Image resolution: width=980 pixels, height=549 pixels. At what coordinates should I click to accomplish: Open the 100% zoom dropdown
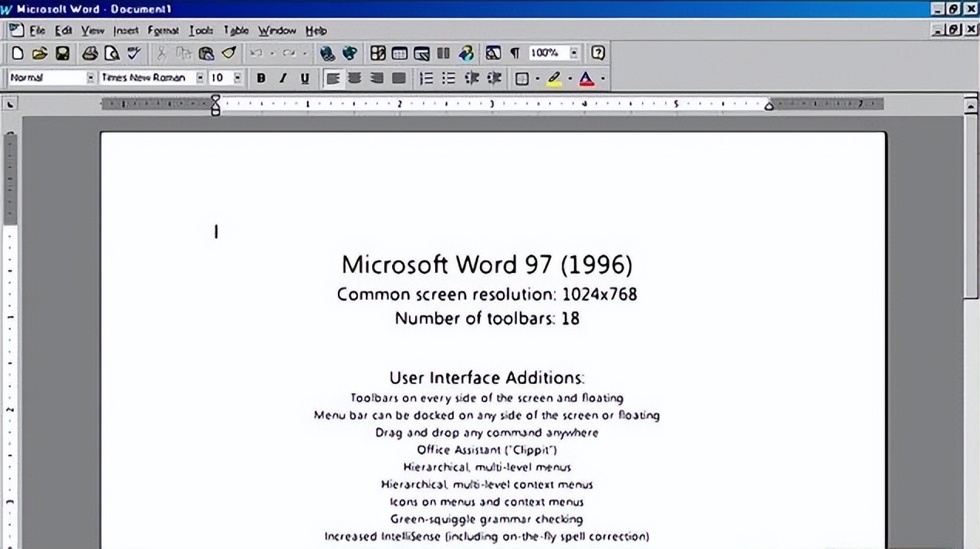(574, 54)
